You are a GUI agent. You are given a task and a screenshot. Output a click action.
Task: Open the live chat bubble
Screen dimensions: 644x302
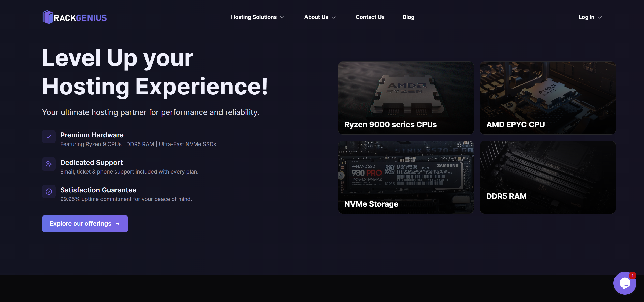625,283
